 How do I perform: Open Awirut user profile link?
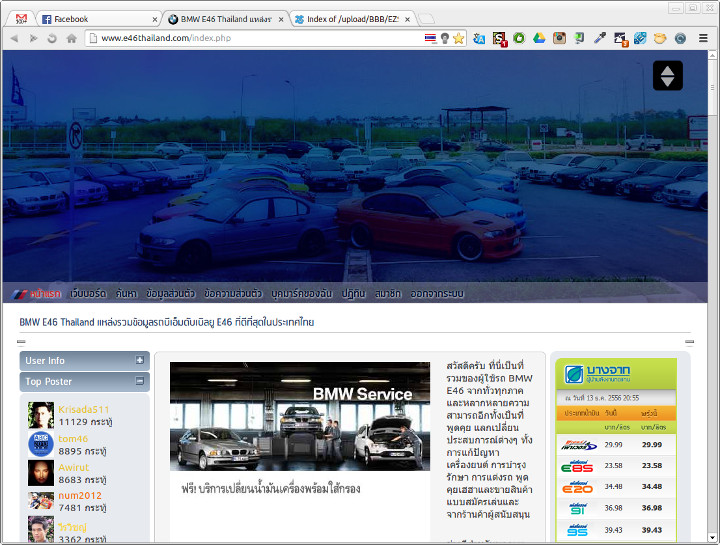[x=73, y=467]
